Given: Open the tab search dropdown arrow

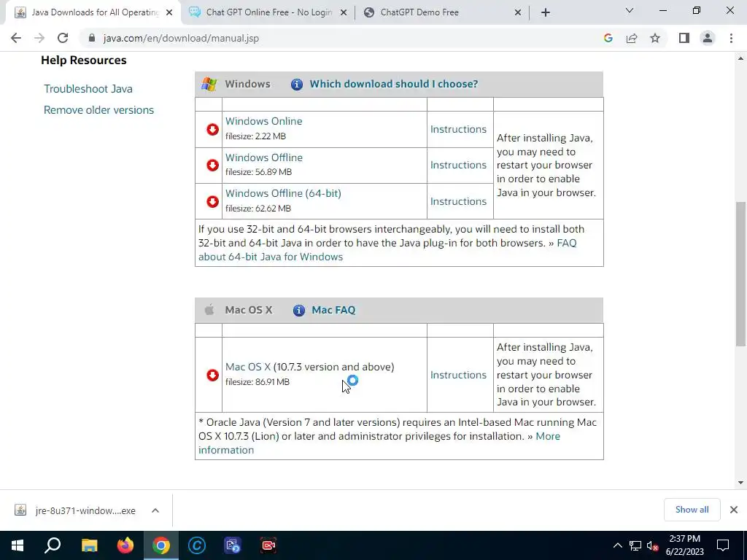Looking at the screenshot, I should tap(630, 10).
